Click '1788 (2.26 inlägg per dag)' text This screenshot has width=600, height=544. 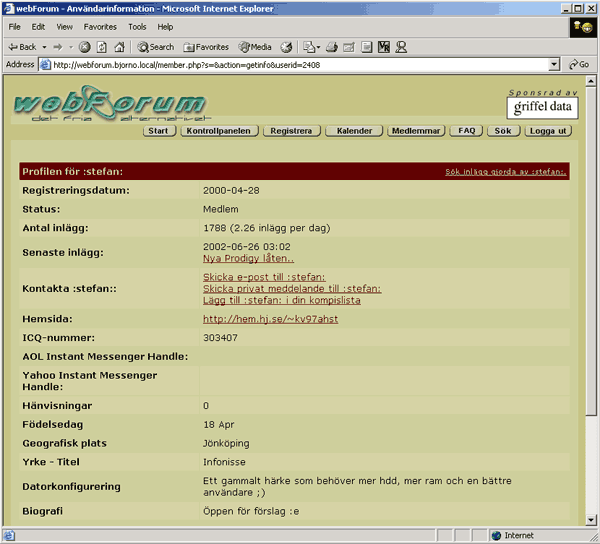coord(266,228)
